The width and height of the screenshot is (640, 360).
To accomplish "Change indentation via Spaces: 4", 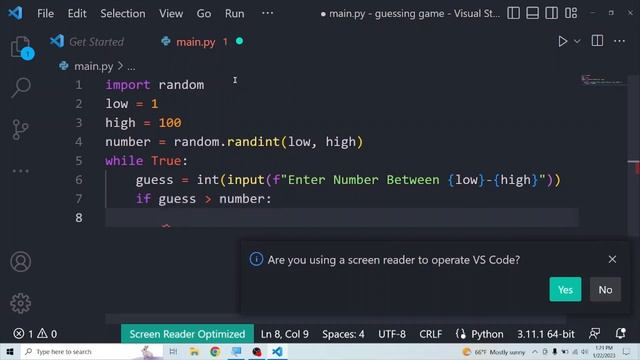I will click(343, 334).
